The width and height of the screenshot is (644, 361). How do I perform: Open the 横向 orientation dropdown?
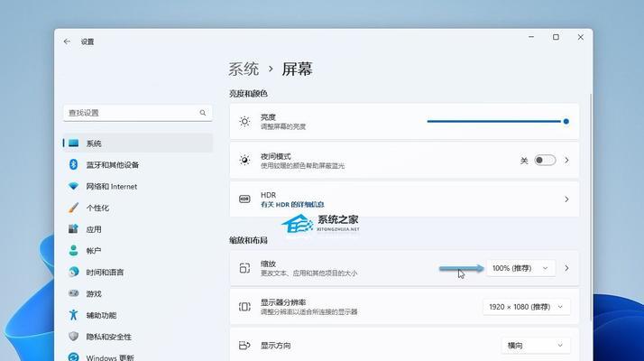tap(536, 346)
